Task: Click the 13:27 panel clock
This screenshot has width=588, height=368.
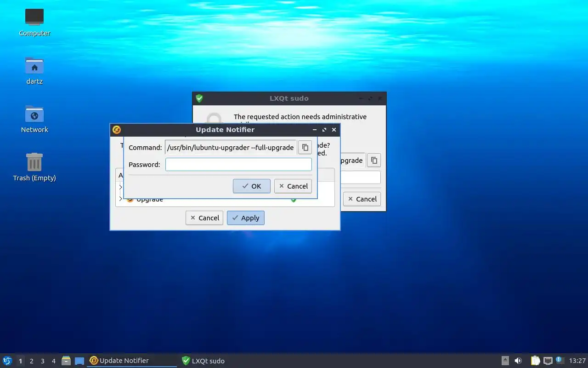Action: click(x=577, y=361)
